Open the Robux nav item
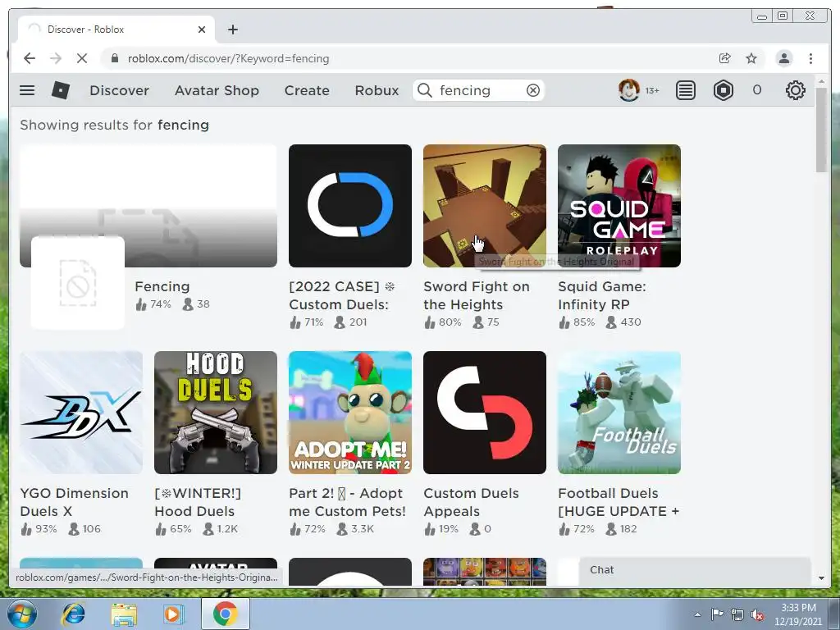 click(377, 90)
